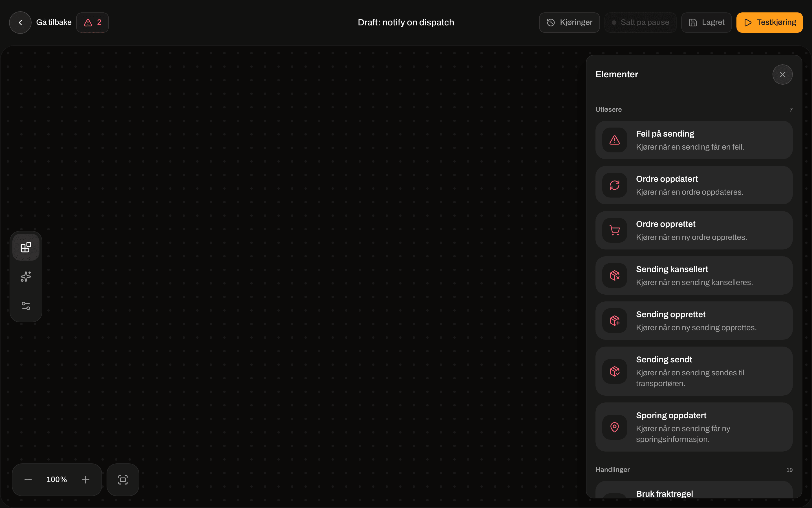The height and width of the screenshot is (508, 812).
Task: Click the Utløsere section header
Action: click(608, 110)
